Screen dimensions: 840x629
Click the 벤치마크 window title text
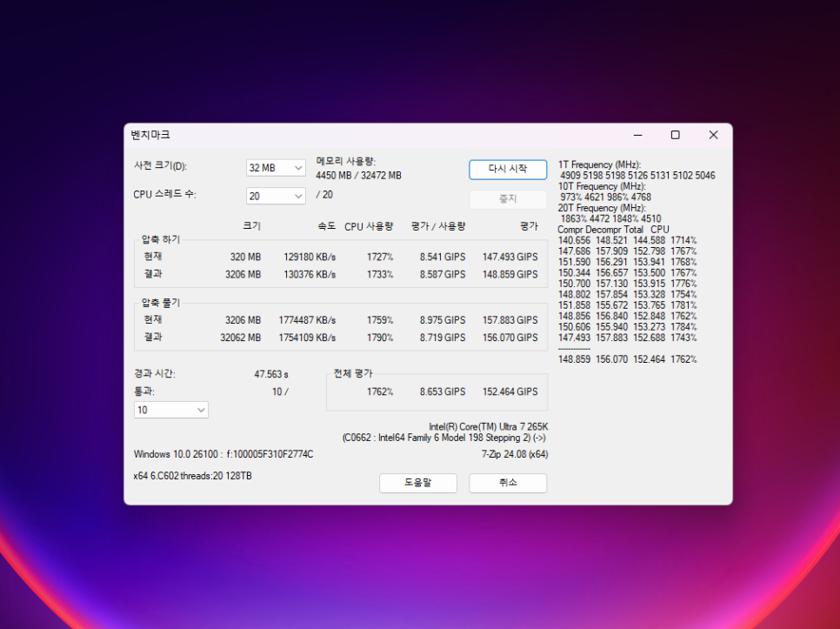point(150,135)
